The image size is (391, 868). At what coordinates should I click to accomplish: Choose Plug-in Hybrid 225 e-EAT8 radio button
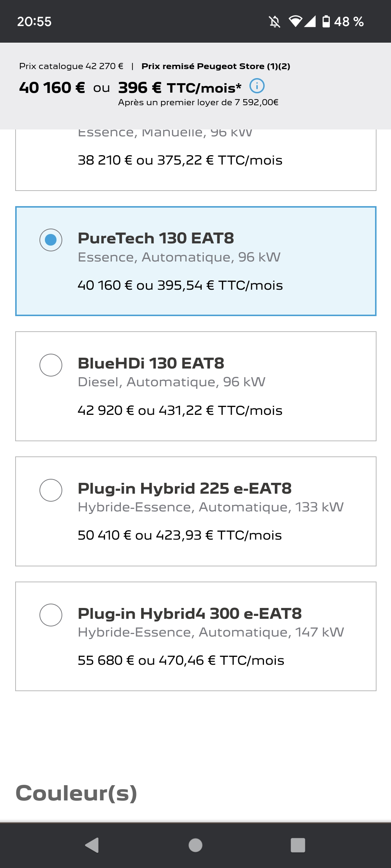[x=51, y=490]
